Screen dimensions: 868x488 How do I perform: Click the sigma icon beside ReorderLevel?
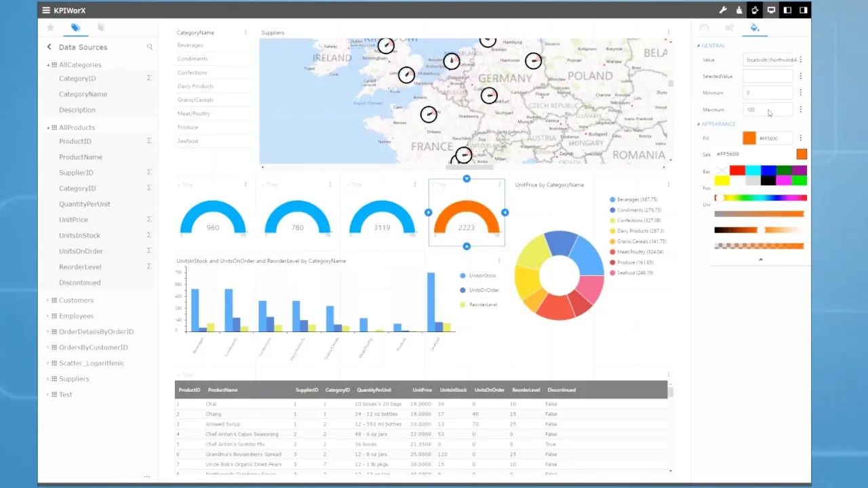pos(149,266)
